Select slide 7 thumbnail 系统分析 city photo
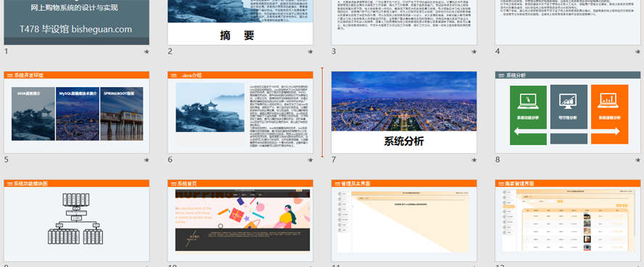 tap(404, 112)
